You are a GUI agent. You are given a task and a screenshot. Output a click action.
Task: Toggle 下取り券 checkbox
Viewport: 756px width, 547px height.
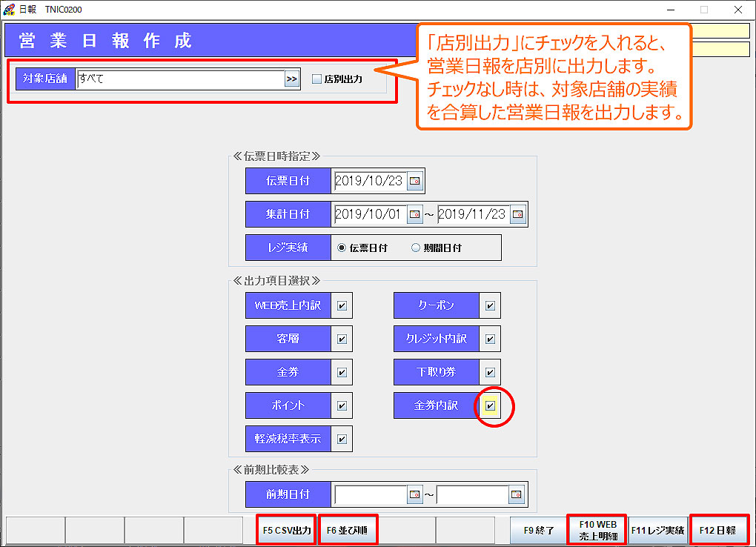(x=491, y=372)
